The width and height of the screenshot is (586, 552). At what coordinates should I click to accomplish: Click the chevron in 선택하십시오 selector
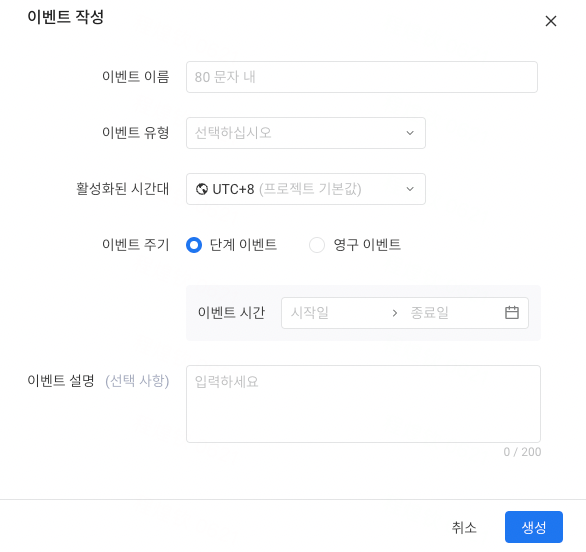pyautogui.click(x=410, y=133)
